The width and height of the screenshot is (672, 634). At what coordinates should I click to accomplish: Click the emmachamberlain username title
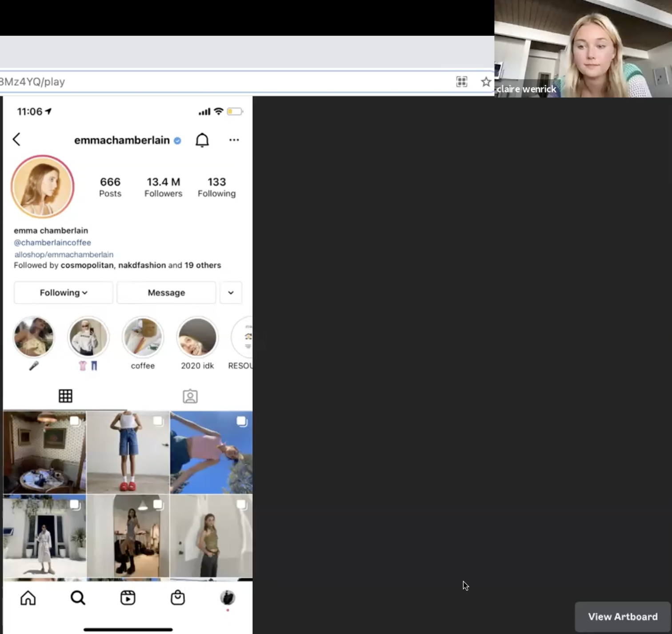click(x=122, y=140)
